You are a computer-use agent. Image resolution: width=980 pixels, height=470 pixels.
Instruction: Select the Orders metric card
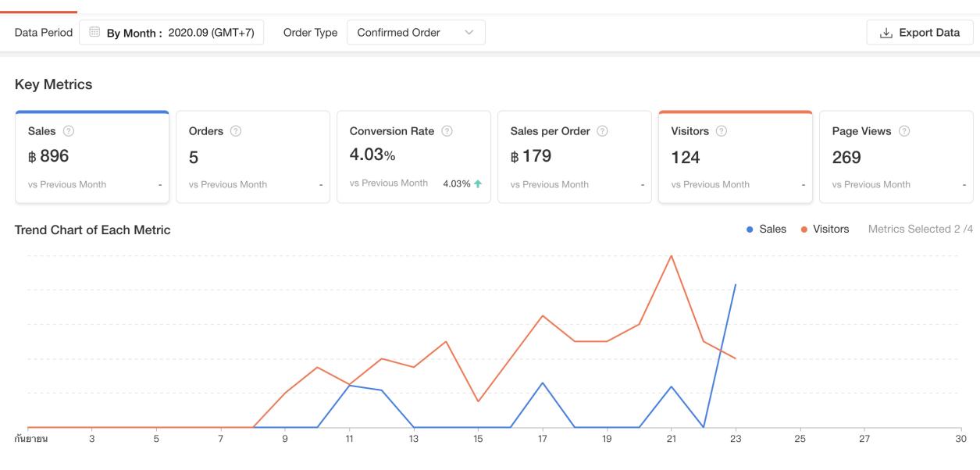tap(253, 158)
